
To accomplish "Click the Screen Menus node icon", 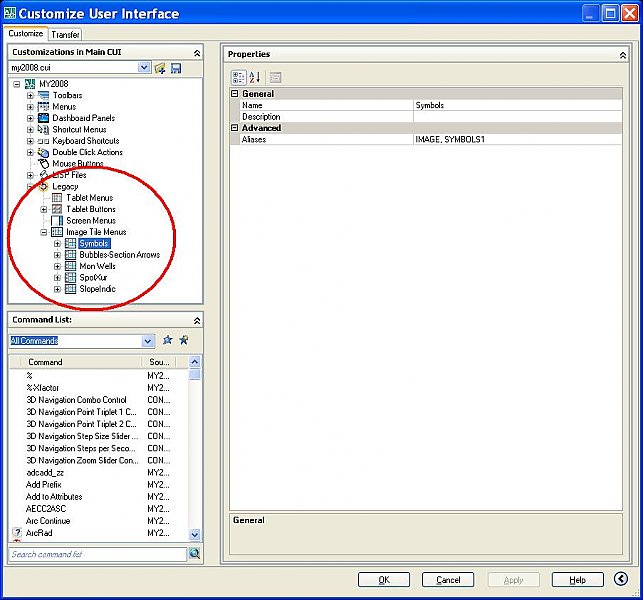I will click(57, 221).
